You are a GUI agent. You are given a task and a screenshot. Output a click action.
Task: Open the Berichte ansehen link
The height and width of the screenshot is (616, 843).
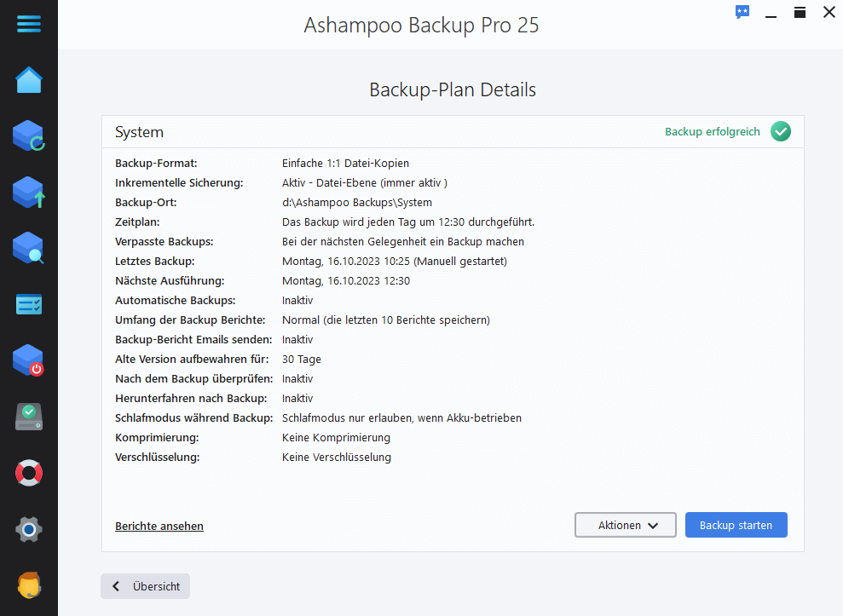point(159,527)
